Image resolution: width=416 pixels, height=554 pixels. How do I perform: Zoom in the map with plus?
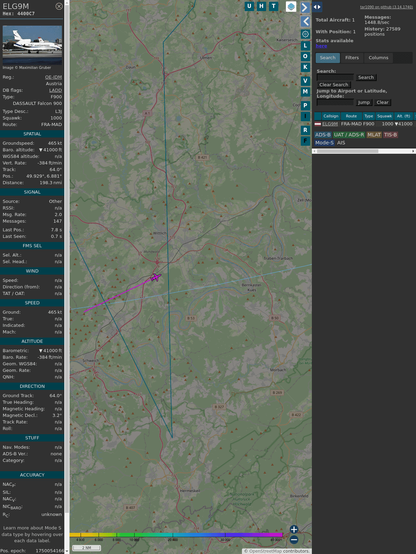tap(294, 529)
